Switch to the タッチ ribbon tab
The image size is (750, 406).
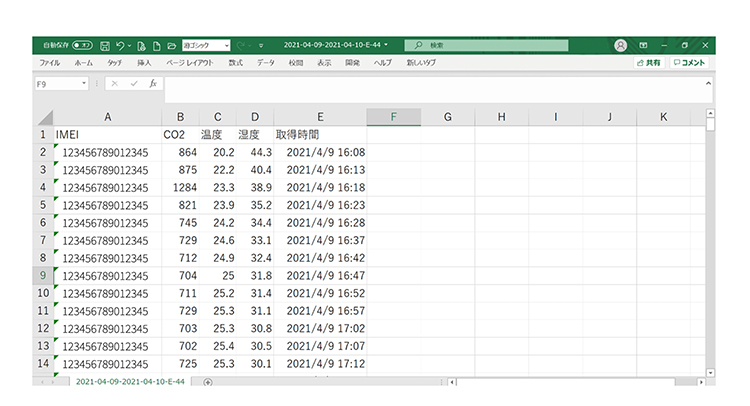point(114,63)
